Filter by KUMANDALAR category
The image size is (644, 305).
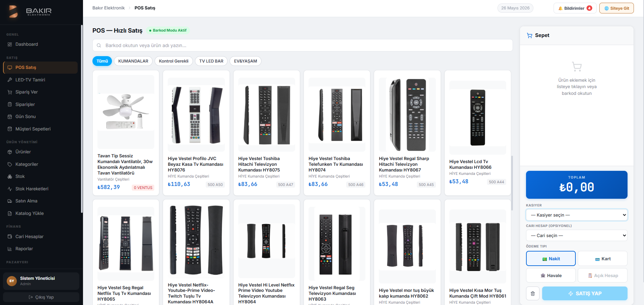(x=133, y=61)
